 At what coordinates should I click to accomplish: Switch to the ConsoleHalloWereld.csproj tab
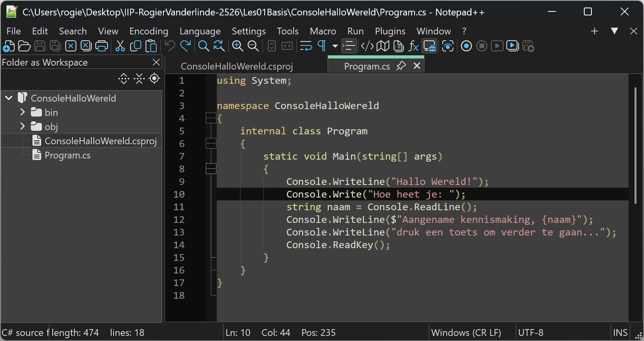[x=237, y=66]
